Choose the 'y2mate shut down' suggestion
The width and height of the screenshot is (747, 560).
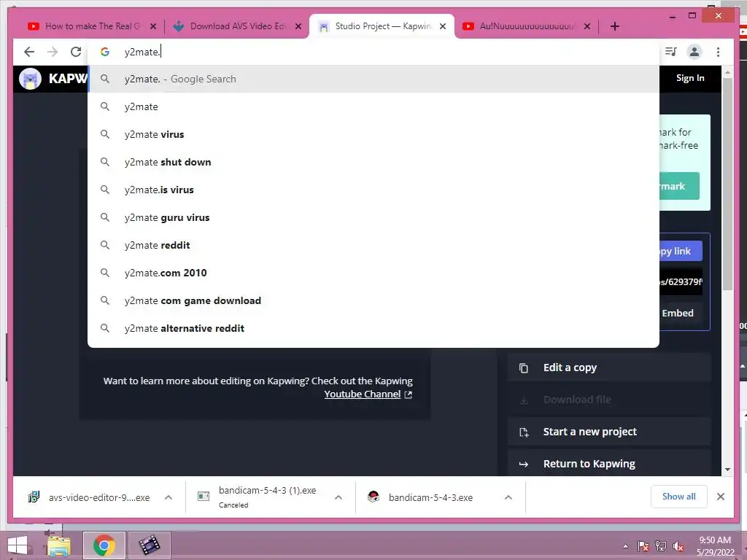click(x=373, y=162)
